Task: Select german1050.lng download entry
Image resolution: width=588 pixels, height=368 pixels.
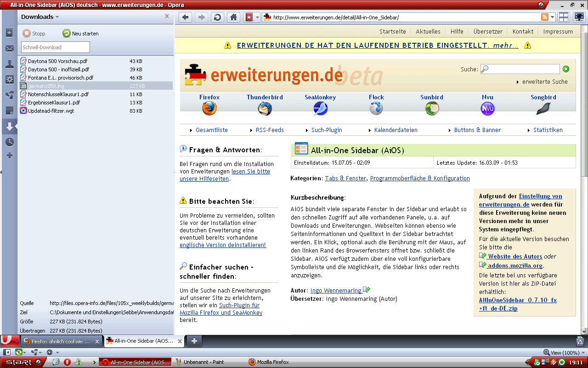Action: click(96, 86)
